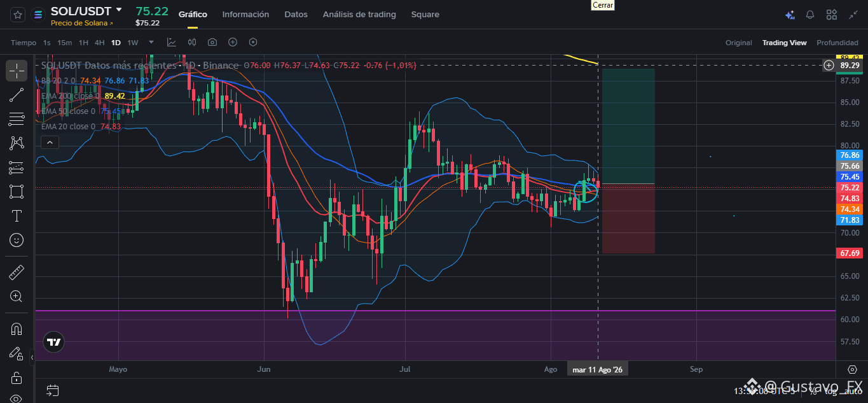Click the 67.69 stop price label

coord(850,253)
